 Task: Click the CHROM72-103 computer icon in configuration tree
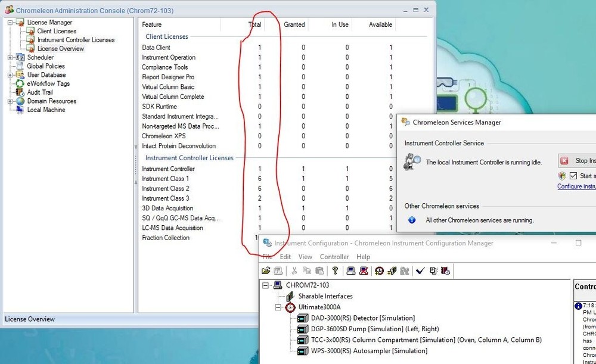point(278,285)
